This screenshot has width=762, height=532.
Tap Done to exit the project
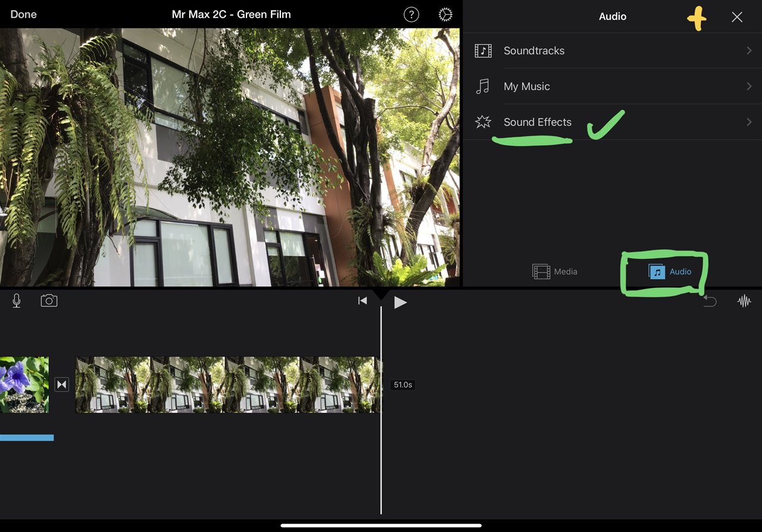point(23,14)
